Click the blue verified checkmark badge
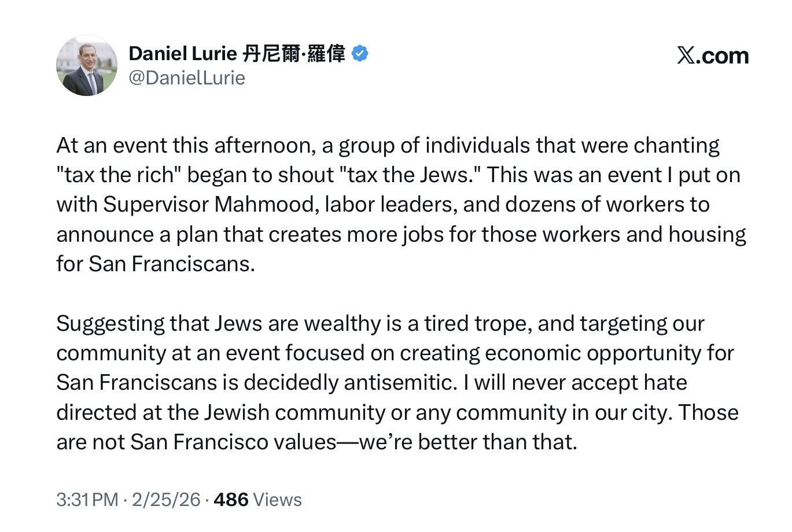The image size is (792, 532). click(360, 54)
